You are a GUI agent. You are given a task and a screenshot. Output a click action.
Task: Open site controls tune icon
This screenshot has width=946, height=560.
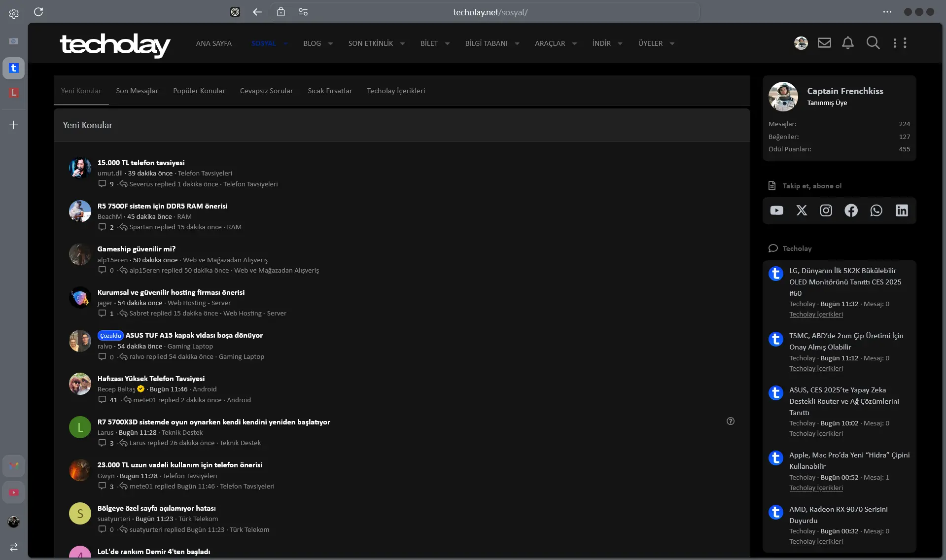pyautogui.click(x=303, y=12)
